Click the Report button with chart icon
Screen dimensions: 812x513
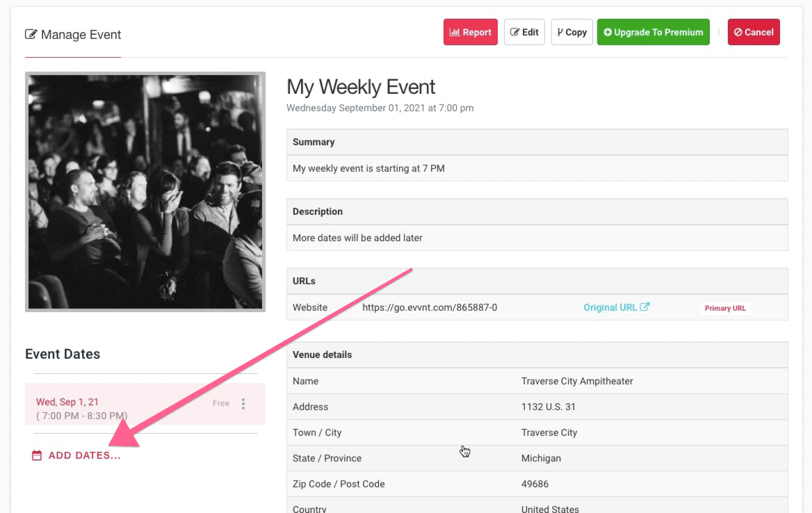click(x=470, y=32)
